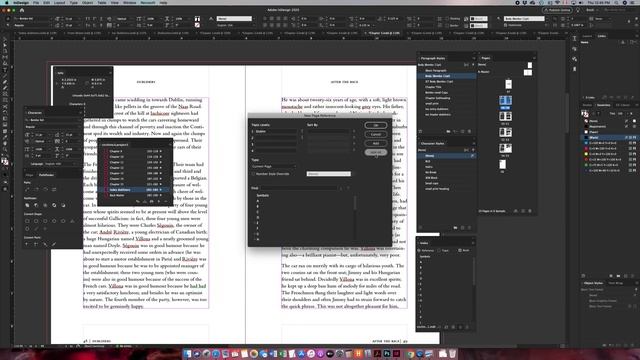Open the File menu
Screen dimensions: 640x360
click(36, 2)
